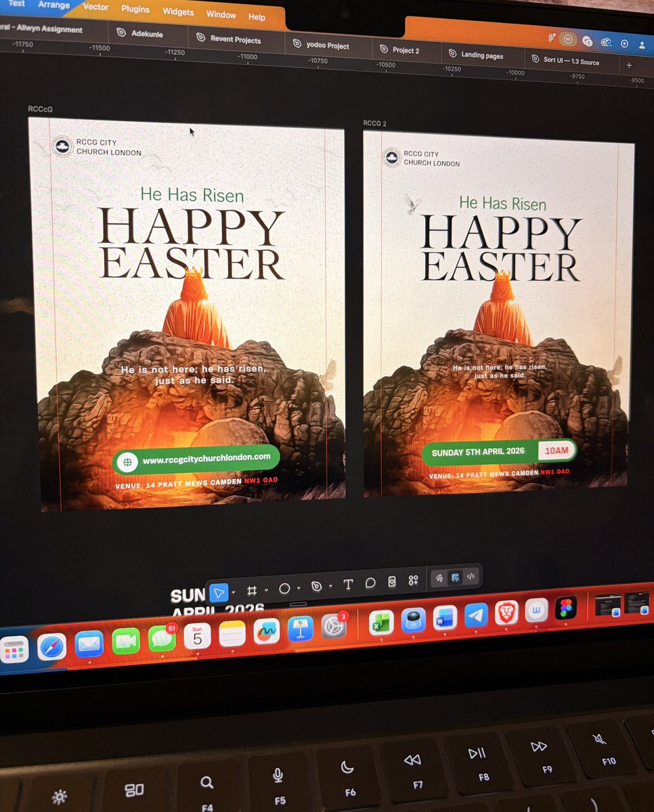The width and height of the screenshot is (654, 812).
Task: Open Messages from the Dock
Action: [161, 638]
